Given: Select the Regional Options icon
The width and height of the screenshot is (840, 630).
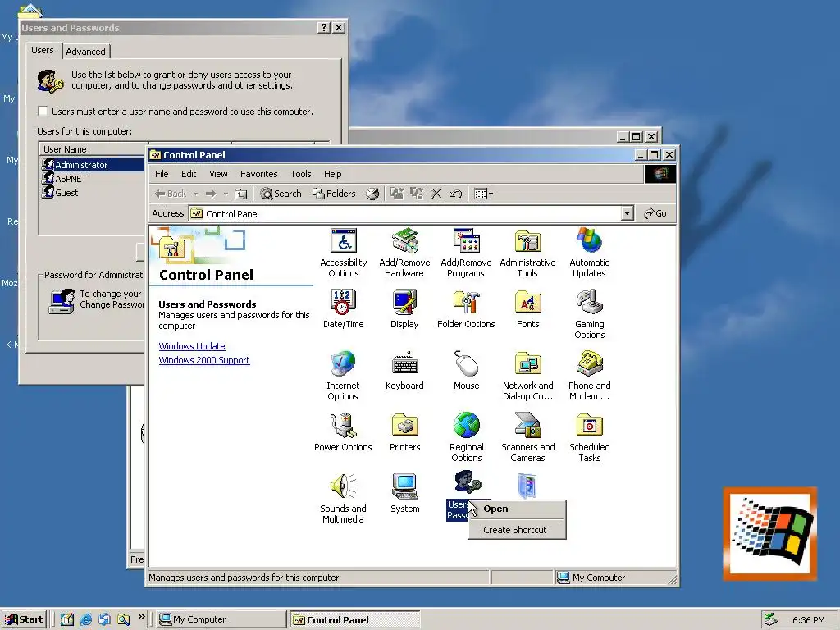Looking at the screenshot, I should click(466, 438).
